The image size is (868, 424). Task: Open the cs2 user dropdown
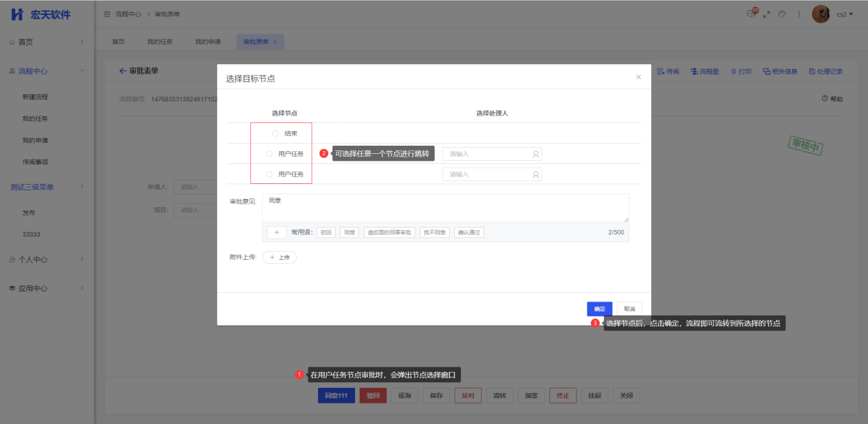pos(845,14)
